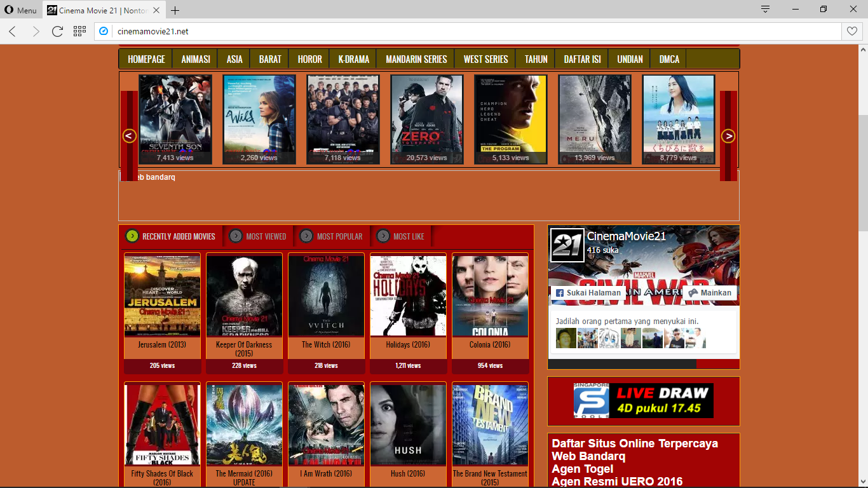Open Holidays (2016) poster
The height and width of the screenshot is (488, 868).
[x=408, y=295]
